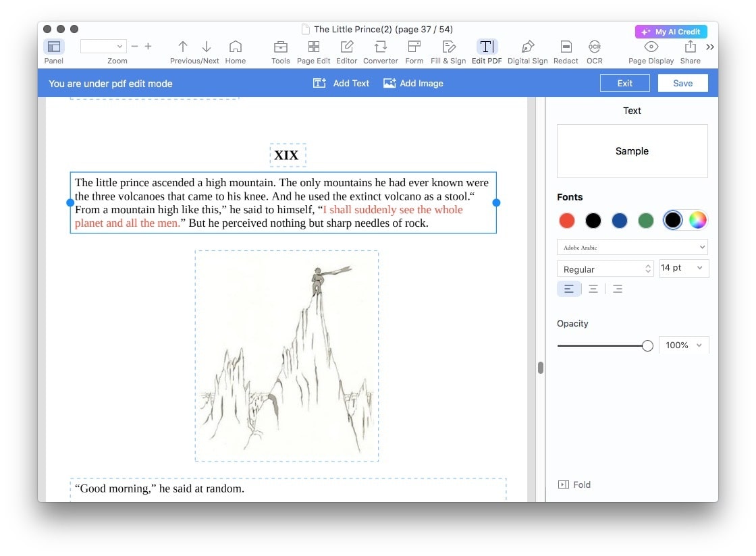The width and height of the screenshot is (756, 556).
Task: Exit pdf edit mode
Action: click(x=625, y=84)
